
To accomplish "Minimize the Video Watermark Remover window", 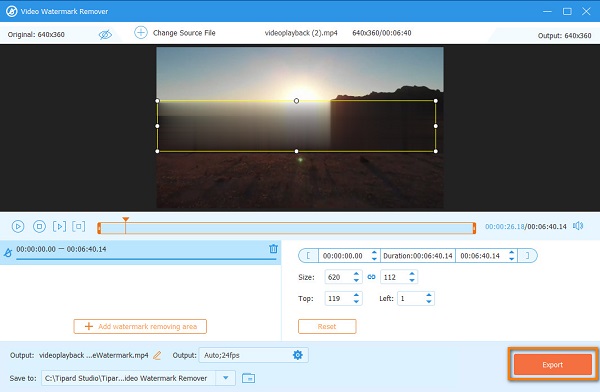I will click(x=548, y=11).
